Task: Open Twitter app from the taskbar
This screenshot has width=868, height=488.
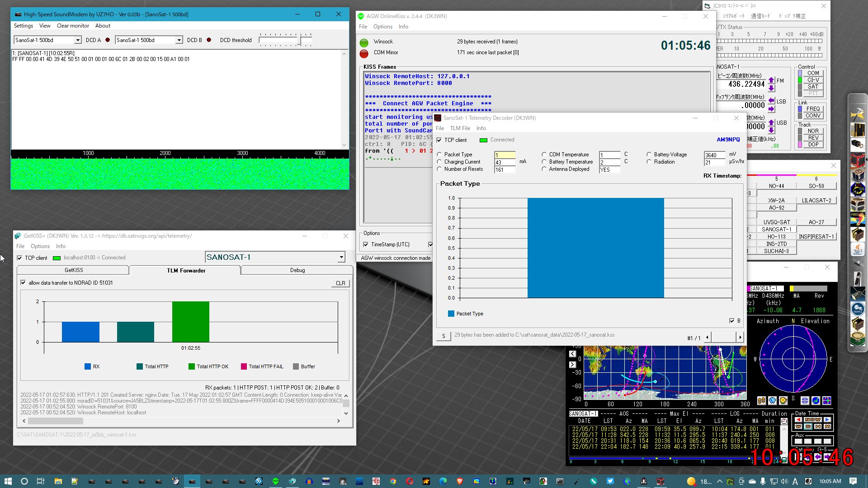Action: (610, 481)
